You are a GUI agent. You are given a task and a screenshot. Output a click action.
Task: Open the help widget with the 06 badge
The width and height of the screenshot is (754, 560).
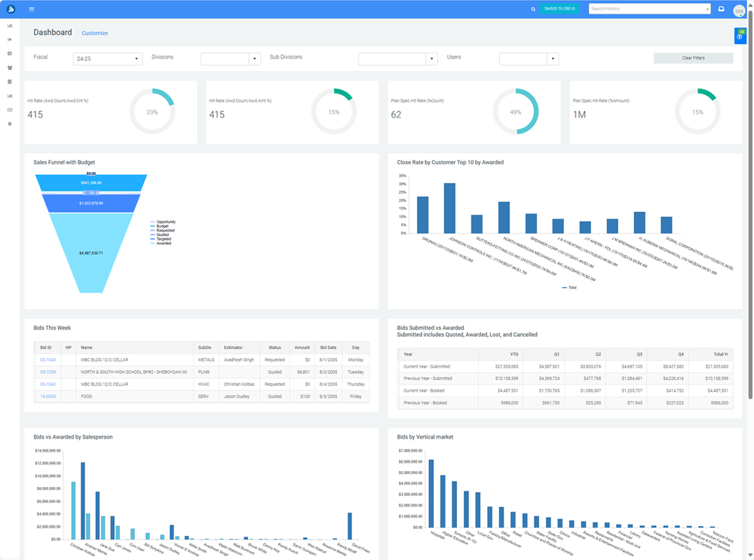(740, 36)
